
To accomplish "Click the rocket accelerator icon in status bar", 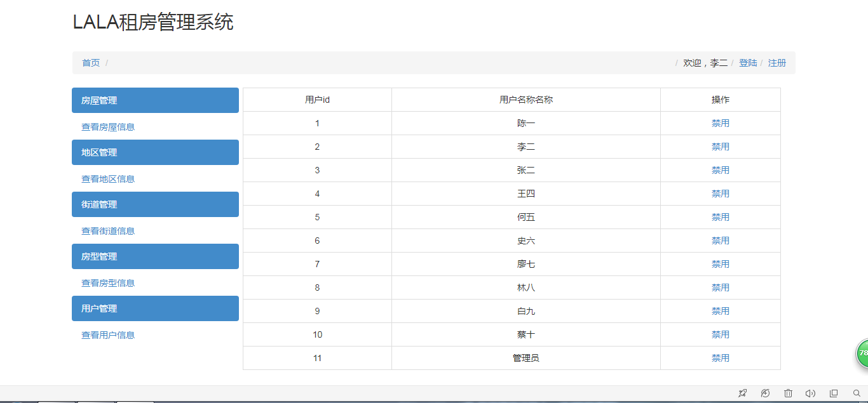I will pos(742,393).
